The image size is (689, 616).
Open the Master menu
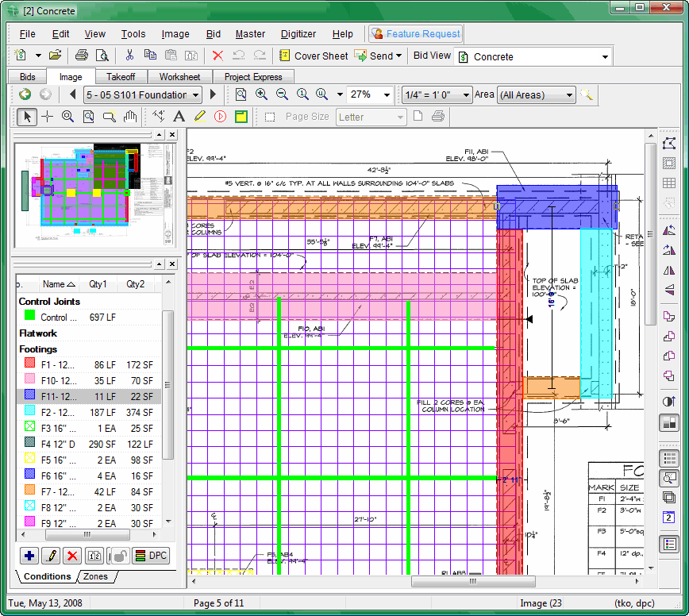250,34
